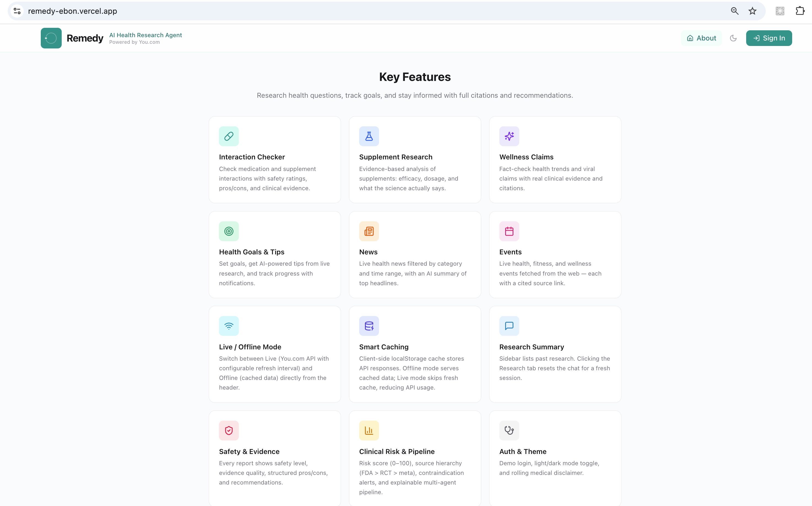Open site information icon in address bar
This screenshot has width=812, height=506.
click(x=17, y=11)
